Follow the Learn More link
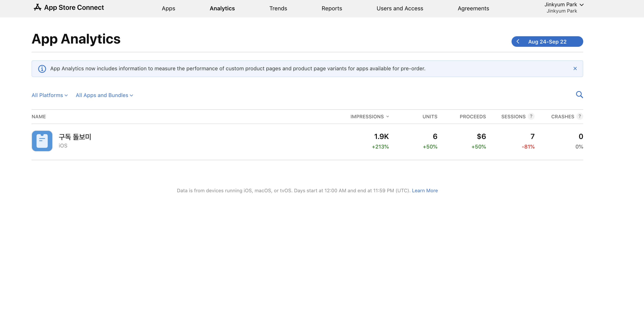The height and width of the screenshot is (316, 644). click(425, 190)
